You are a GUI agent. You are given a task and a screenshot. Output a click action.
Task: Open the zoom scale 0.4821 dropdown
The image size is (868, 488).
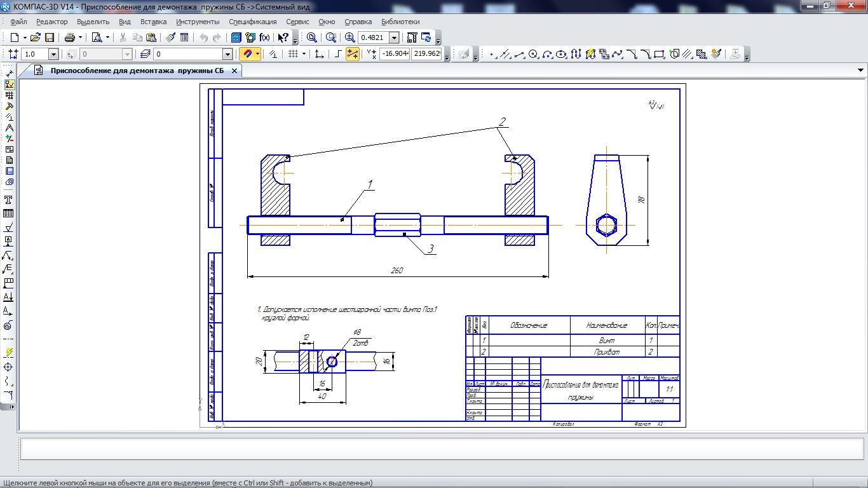[394, 37]
